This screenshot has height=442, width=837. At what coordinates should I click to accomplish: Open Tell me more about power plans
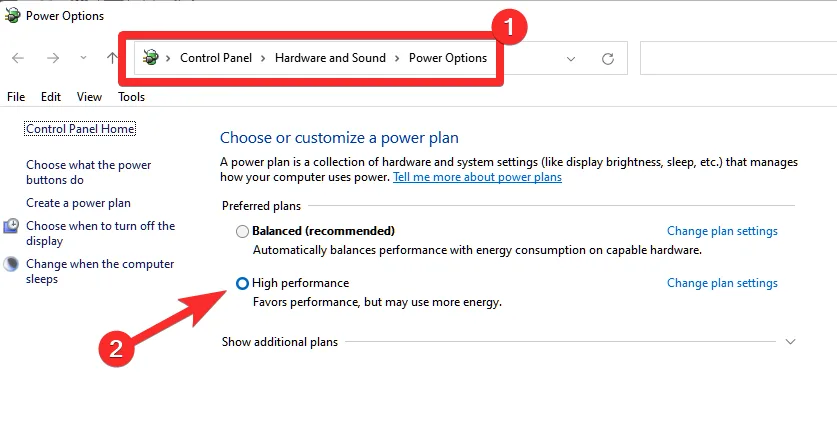pyautogui.click(x=477, y=177)
